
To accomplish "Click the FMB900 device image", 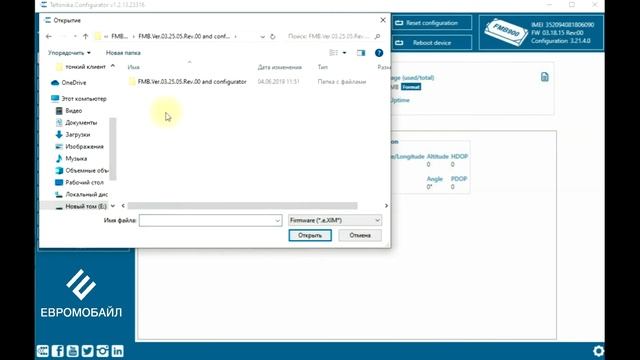I will coord(506,32).
